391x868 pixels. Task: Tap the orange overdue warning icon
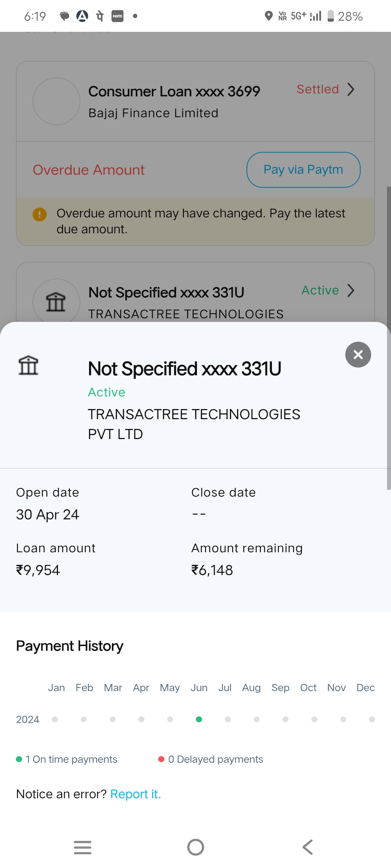40,214
